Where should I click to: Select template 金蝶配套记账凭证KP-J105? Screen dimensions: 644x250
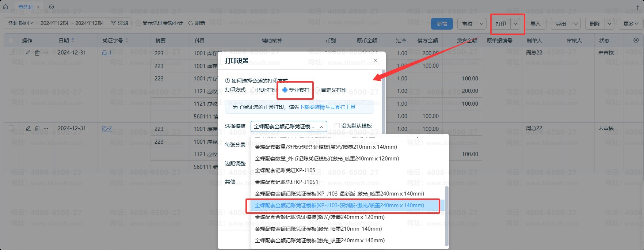tap(285, 170)
